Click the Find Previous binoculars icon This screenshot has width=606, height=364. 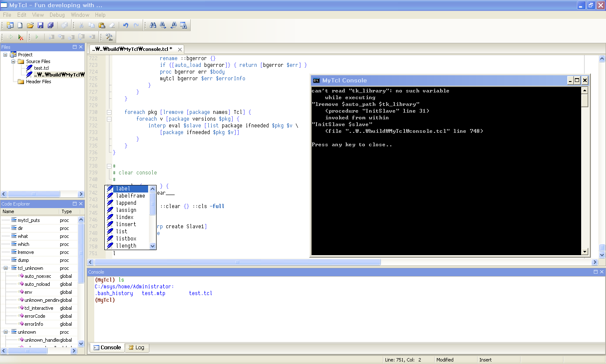173,25
